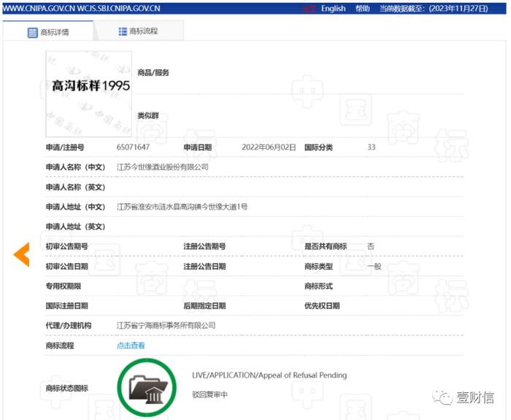This screenshot has height=420, width=511.
Task: Switch language to English
Action: 333,9
